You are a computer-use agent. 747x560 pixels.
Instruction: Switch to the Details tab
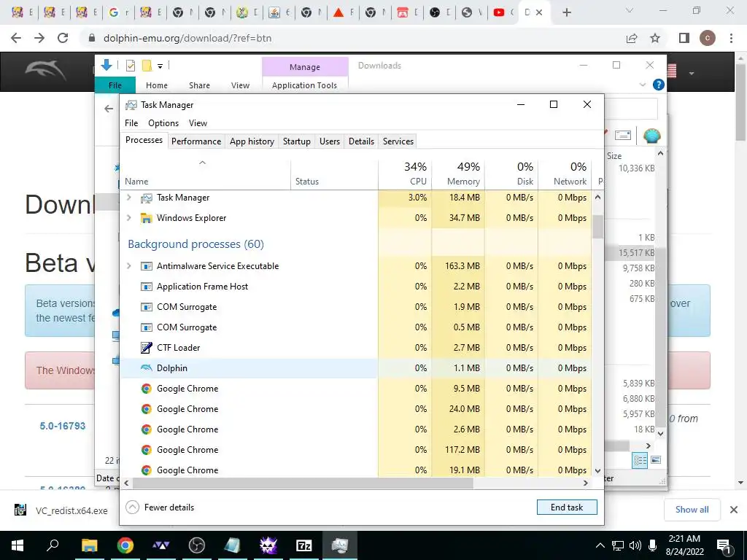point(361,141)
